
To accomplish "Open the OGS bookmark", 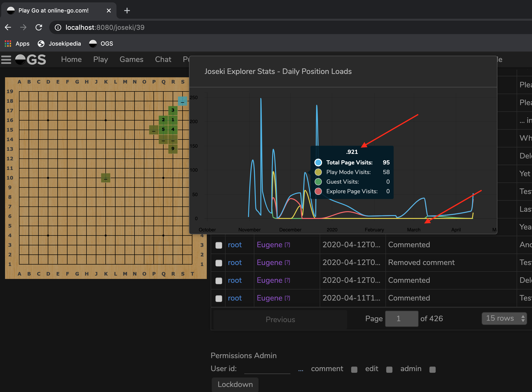I will click(x=101, y=43).
